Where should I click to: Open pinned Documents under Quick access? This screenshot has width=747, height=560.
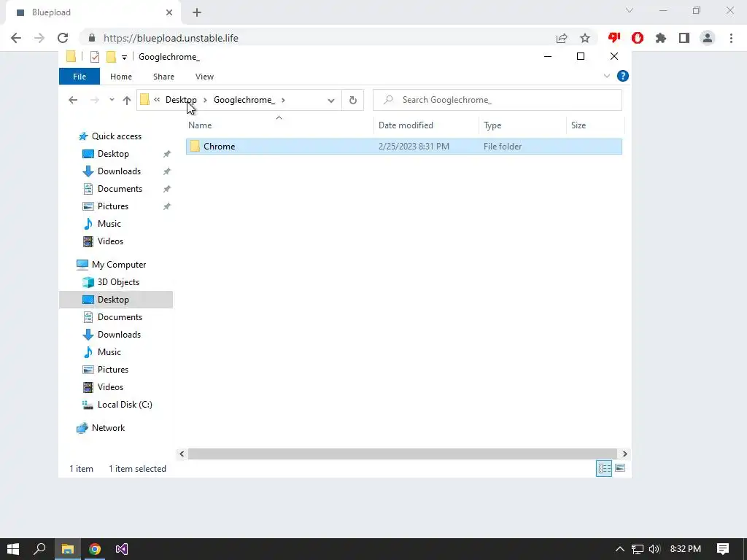120,189
